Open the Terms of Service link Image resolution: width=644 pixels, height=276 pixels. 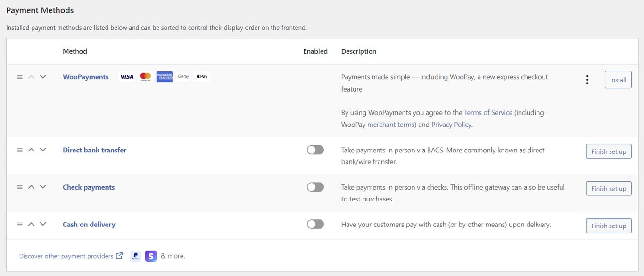(488, 112)
